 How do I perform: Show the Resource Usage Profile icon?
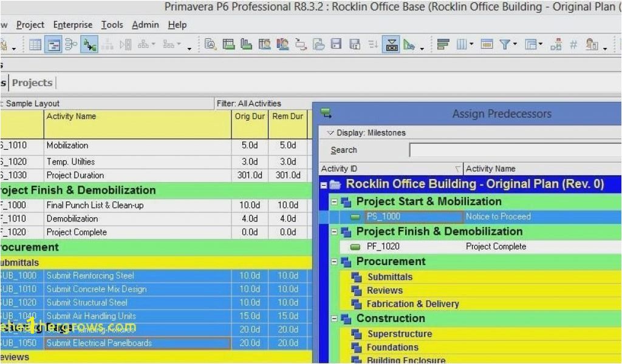click(x=282, y=44)
